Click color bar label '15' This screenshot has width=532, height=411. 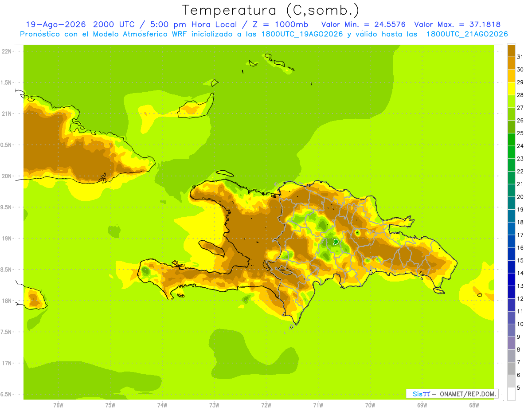click(520, 260)
